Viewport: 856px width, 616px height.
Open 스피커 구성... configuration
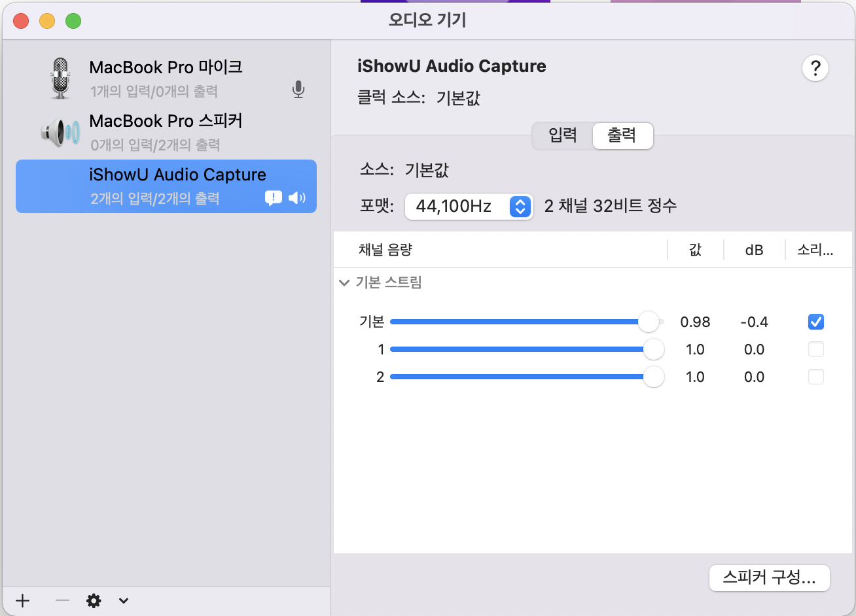tap(770, 577)
